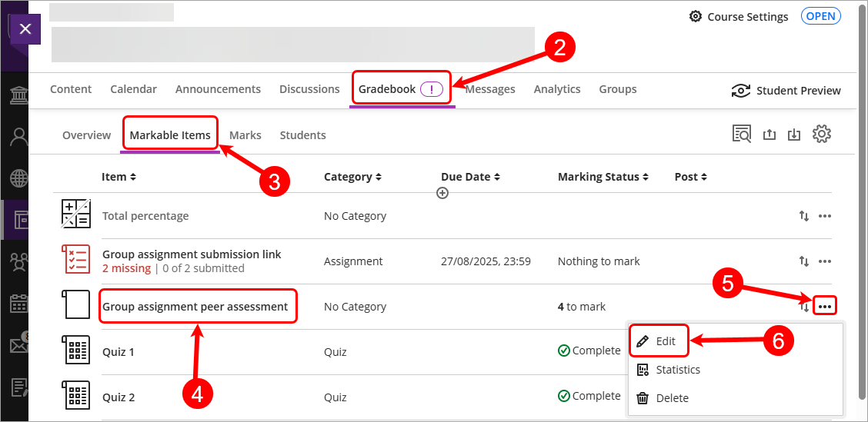Image resolution: width=868 pixels, height=422 pixels.
Task: Toggle the course OPEN status badge
Action: pos(821,16)
